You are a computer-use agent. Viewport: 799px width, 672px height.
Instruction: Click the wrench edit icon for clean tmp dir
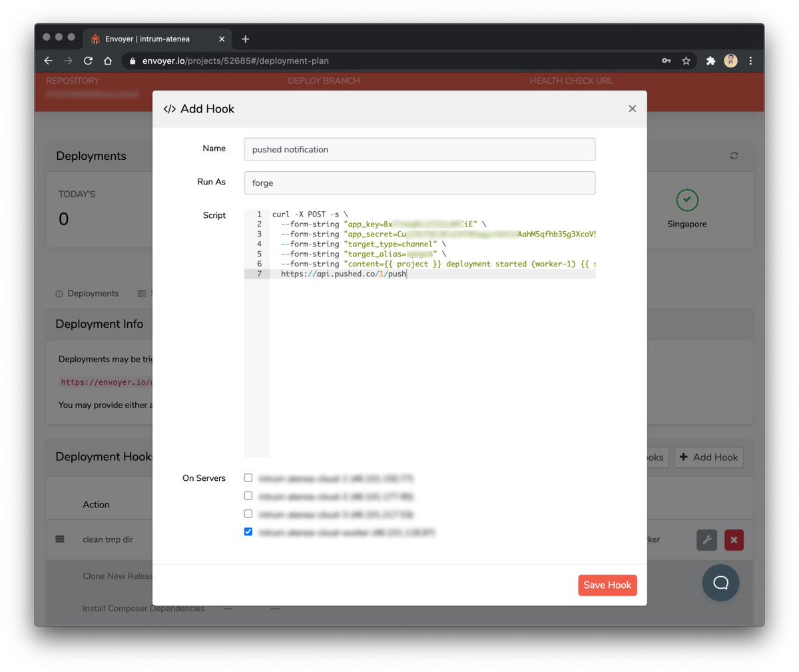pos(707,539)
